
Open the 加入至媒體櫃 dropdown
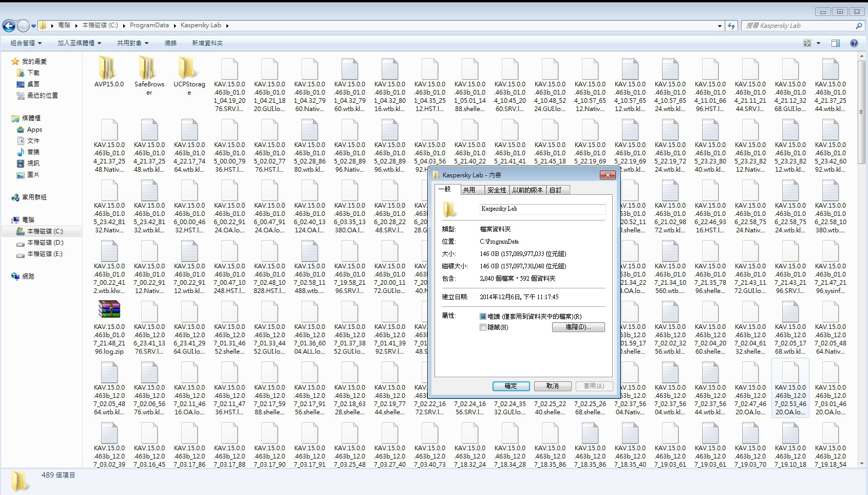tap(80, 43)
